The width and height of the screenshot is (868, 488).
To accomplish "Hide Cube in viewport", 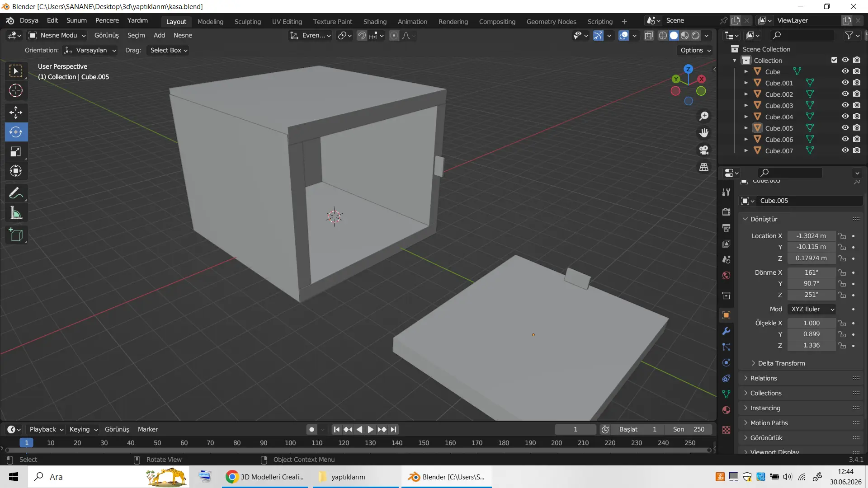I will [845, 71].
